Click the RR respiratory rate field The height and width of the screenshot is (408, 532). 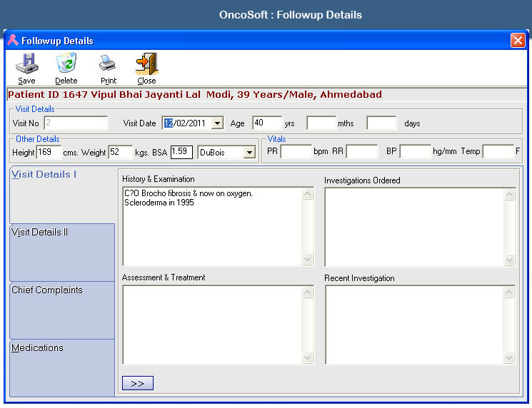pyautogui.click(x=362, y=151)
